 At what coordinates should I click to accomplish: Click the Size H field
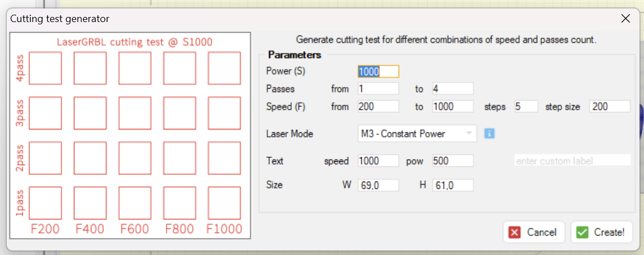(x=453, y=185)
